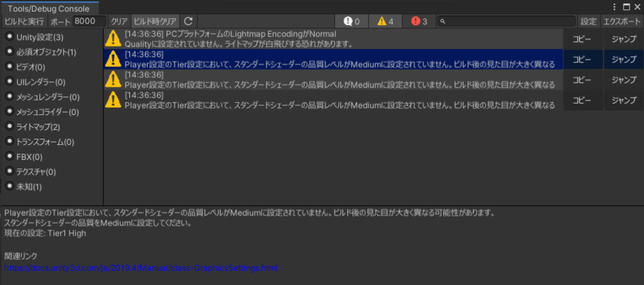The width and height of the screenshot is (644, 285).
Task: Select the 必須オブジェクト(1) category
Action: click(41, 52)
